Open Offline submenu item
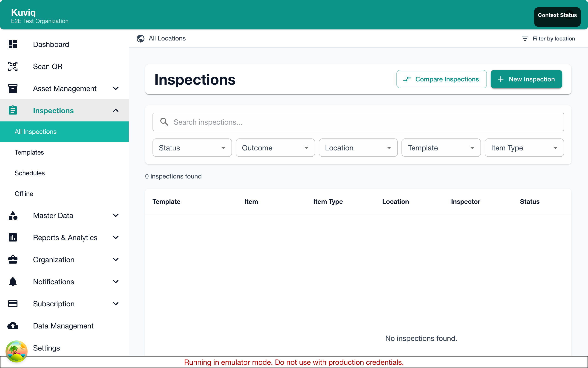This screenshot has width=588, height=368. (x=64, y=194)
